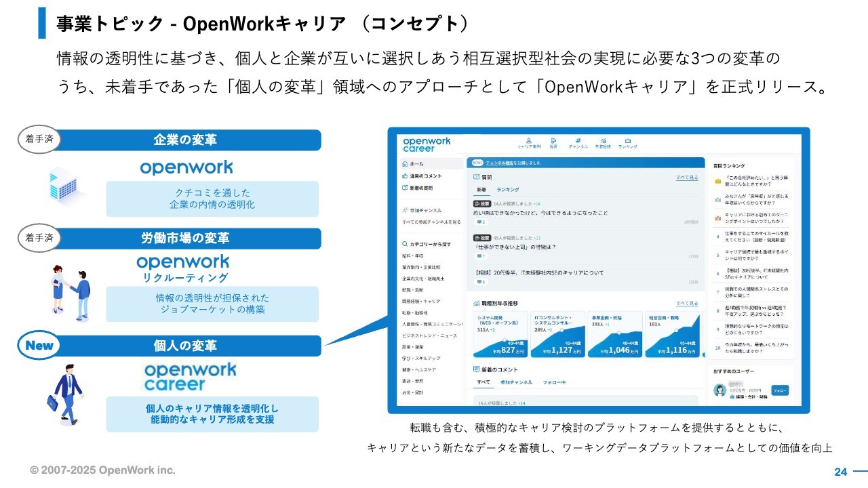This screenshot has width=868, height=488.
Task: Open question 若い頃はできなかったけど、今はできるようになったこと
Action: (x=541, y=213)
